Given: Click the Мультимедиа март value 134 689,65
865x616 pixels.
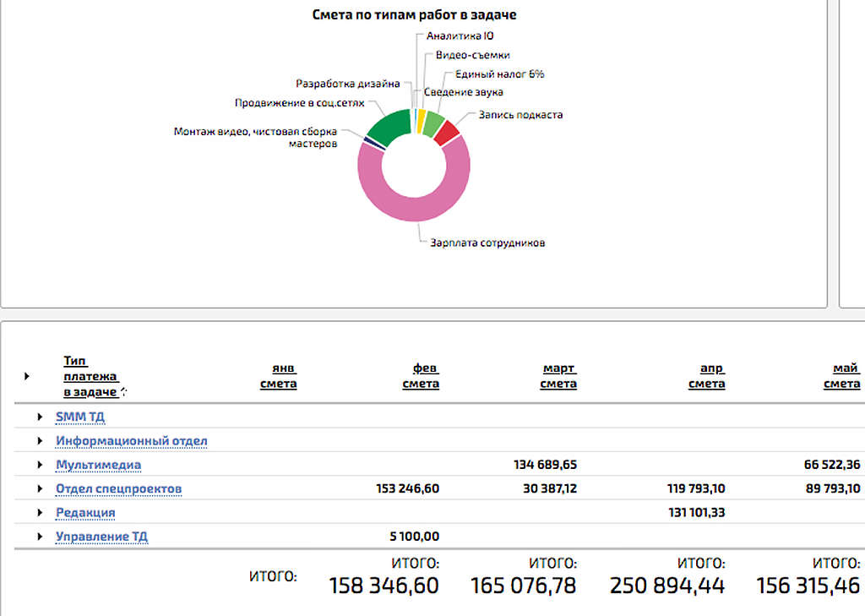Looking at the screenshot, I should (545, 465).
